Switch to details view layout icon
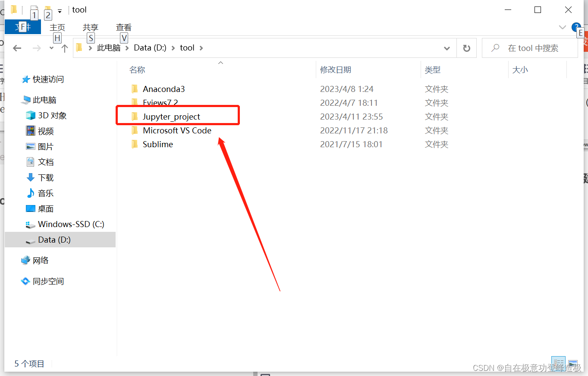588x376 pixels. tap(559, 363)
